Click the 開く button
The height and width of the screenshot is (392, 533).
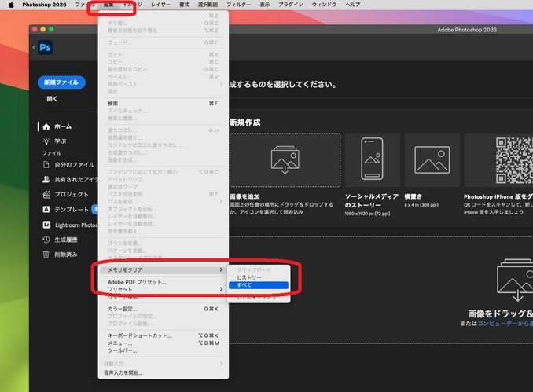coord(52,99)
